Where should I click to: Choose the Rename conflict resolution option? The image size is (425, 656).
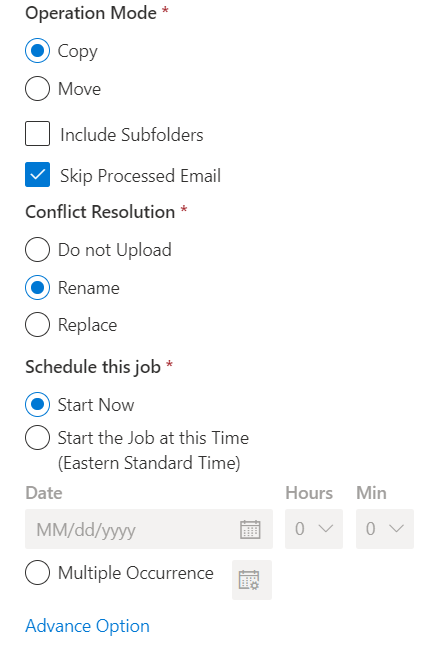click(x=38, y=287)
